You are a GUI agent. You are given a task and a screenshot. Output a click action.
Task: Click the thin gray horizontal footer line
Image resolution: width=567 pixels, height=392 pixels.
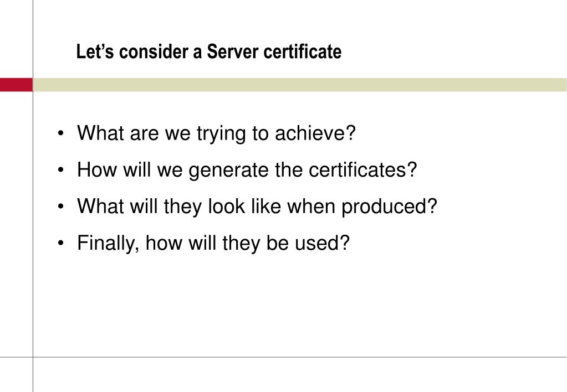pos(284,357)
